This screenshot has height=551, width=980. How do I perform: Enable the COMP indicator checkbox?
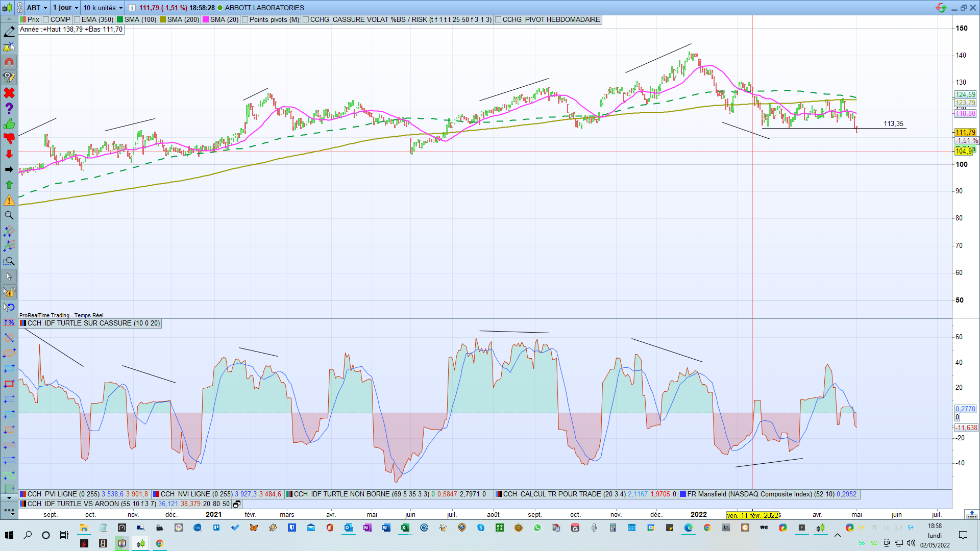[x=46, y=20]
